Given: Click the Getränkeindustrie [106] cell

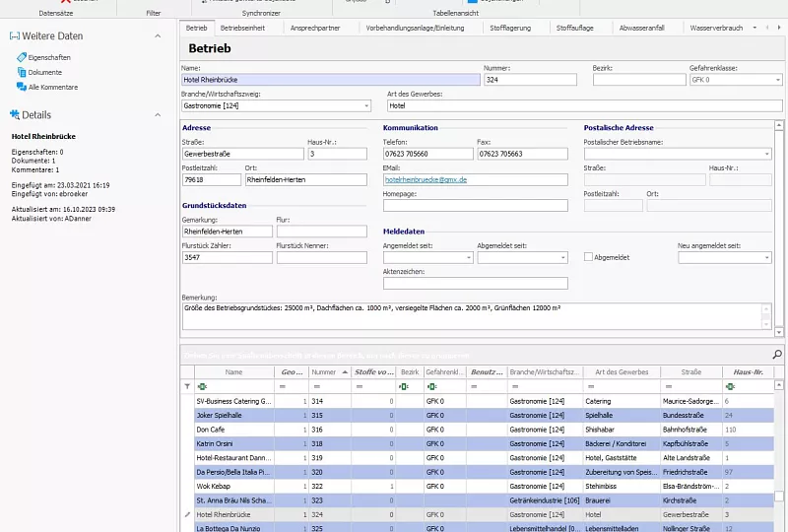Looking at the screenshot, I should pos(545,500).
